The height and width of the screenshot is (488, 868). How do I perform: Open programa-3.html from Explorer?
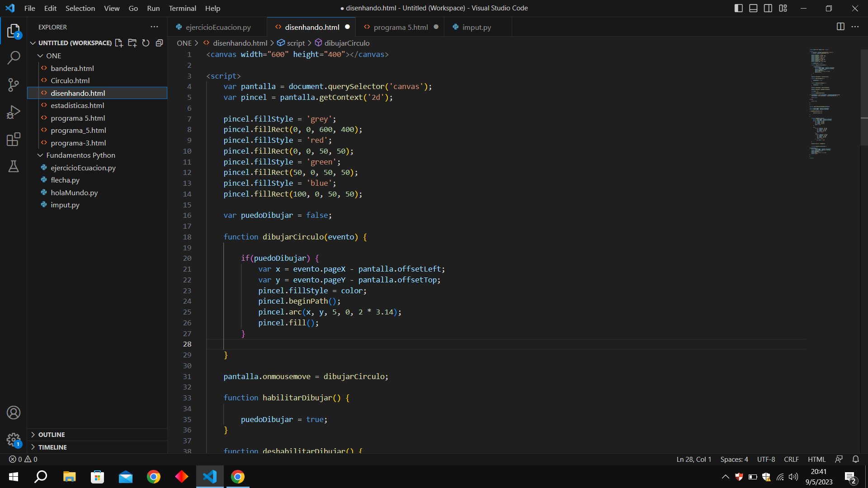coord(78,143)
